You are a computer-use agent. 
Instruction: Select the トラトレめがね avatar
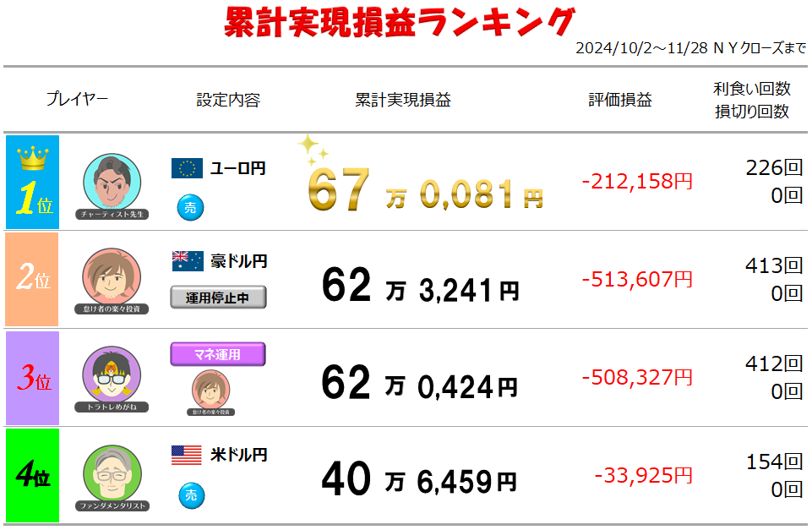coord(112,380)
